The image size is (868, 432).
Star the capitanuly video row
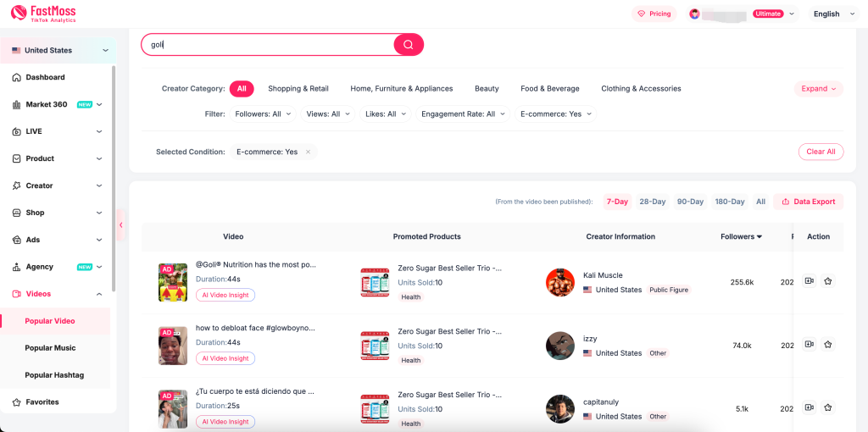tap(827, 407)
